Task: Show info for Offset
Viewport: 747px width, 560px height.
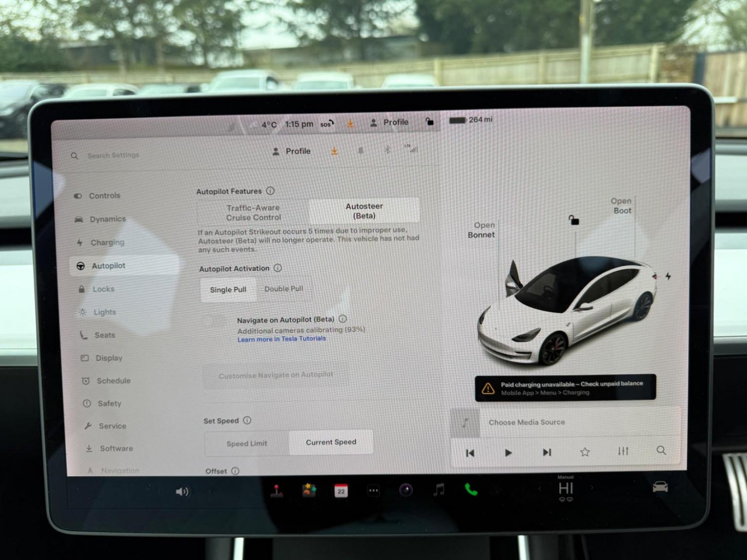Action: point(235,471)
